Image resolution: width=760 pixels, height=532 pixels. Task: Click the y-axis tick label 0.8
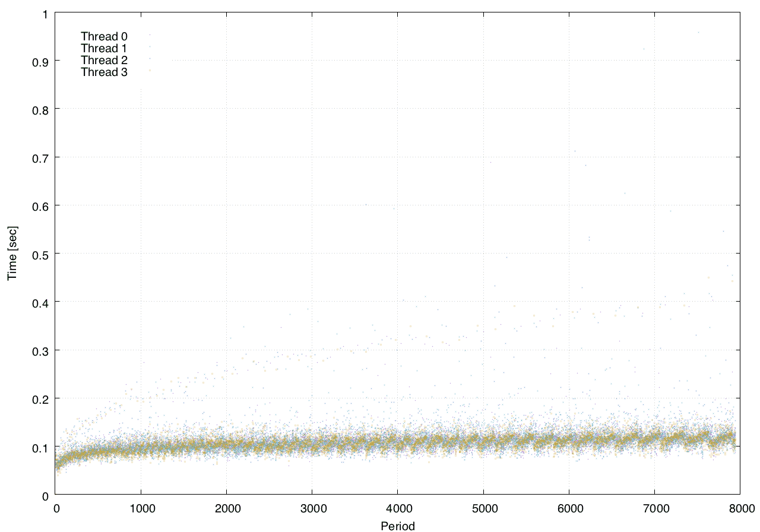click(42, 109)
